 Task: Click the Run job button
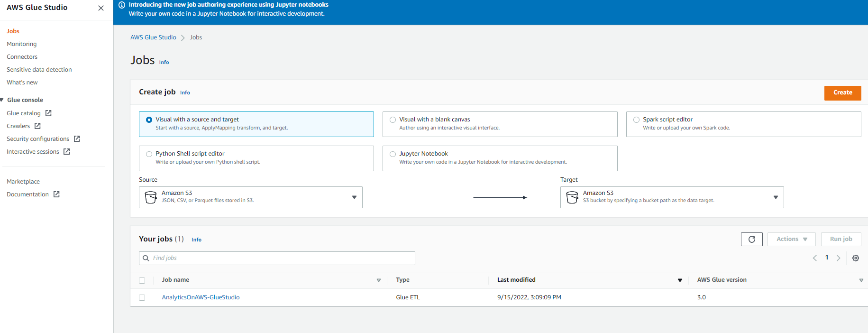tap(841, 239)
